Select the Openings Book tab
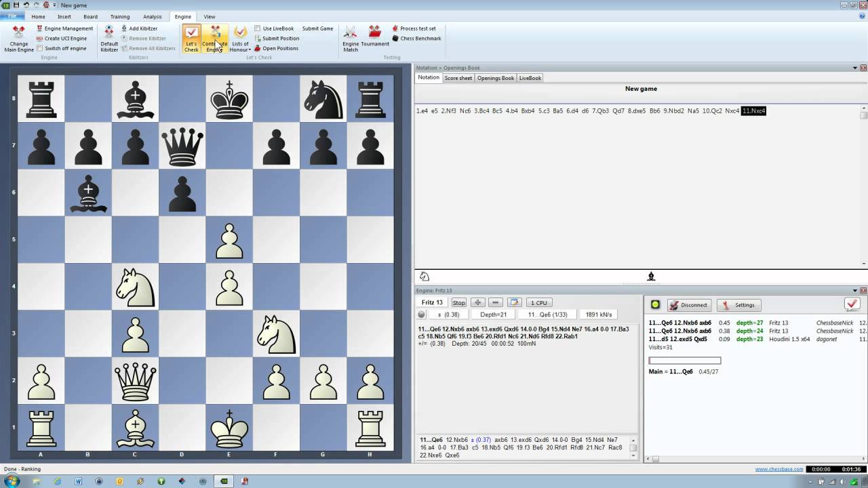868x488 pixels. [496, 78]
